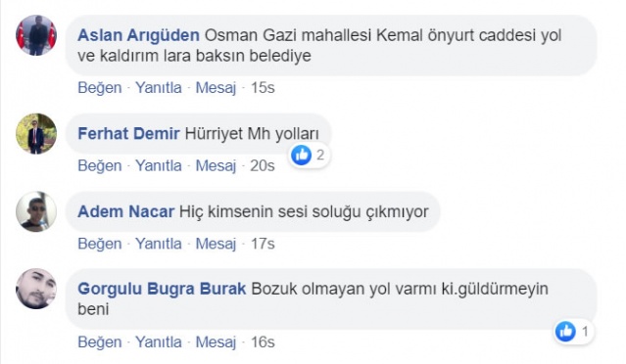This screenshot has height=364, width=626.
Task: Like Adem Nacar's comment with Beğen
Action: pyautogui.click(x=100, y=244)
